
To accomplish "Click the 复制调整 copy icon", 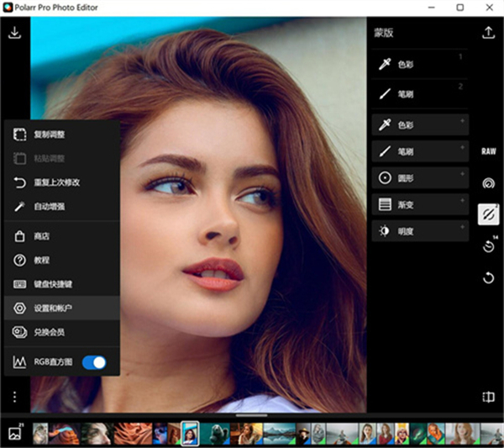I will (x=19, y=134).
